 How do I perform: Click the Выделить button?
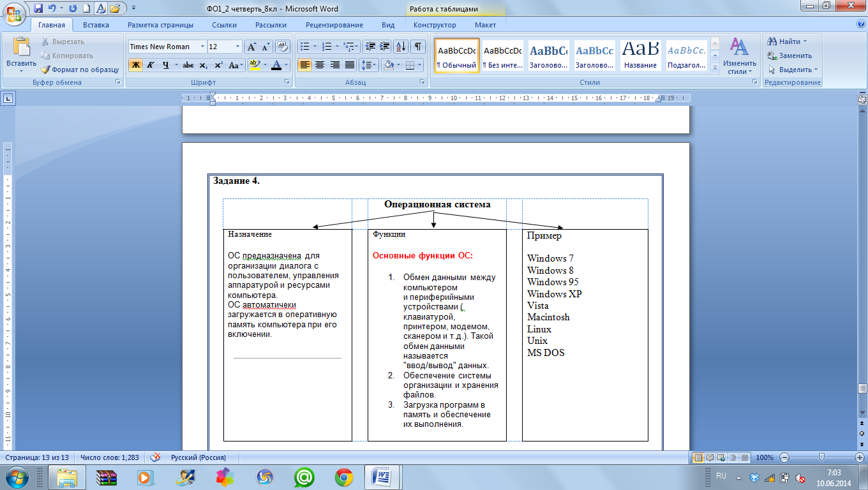(x=793, y=70)
